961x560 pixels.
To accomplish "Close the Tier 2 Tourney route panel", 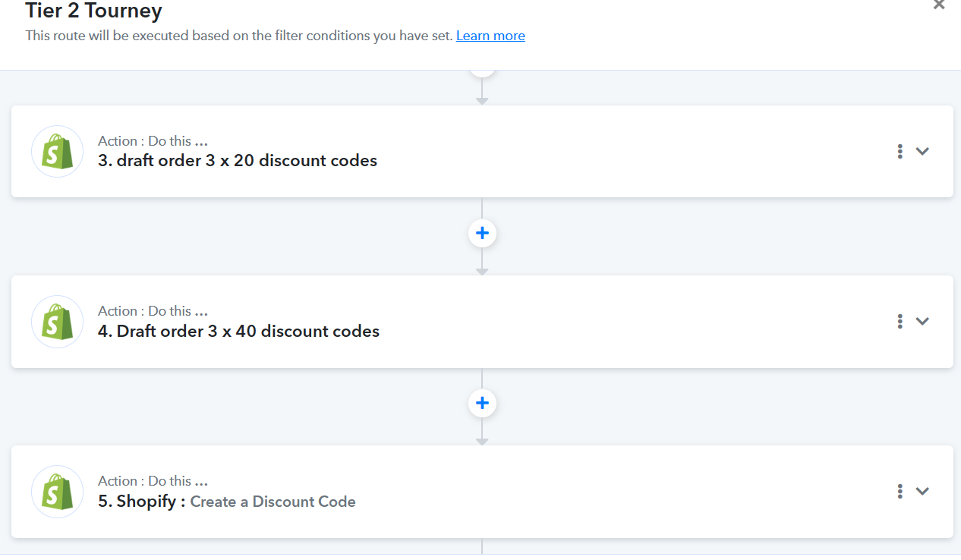I will (x=939, y=5).
